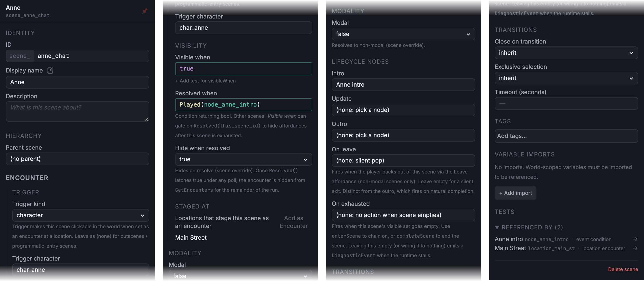Open the On exhausted node selector

pyautogui.click(x=403, y=215)
